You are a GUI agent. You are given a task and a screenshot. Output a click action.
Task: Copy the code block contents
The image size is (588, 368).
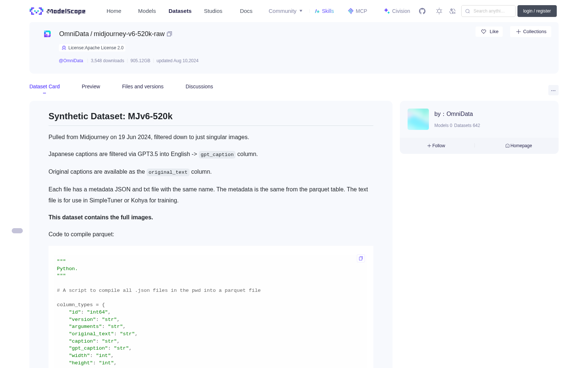click(x=361, y=258)
